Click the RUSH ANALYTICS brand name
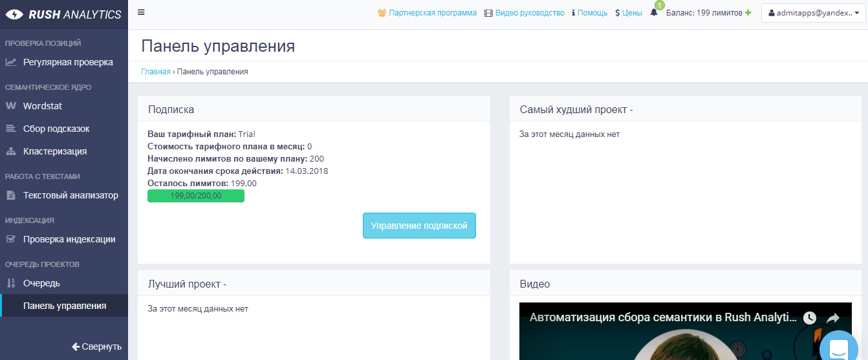868x360 pixels. [75, 14]
